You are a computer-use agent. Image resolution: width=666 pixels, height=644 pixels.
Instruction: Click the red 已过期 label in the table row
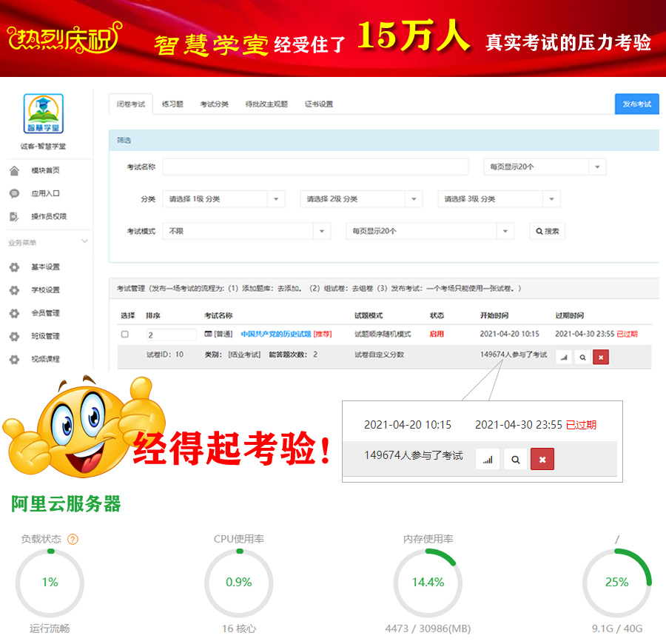628,334
